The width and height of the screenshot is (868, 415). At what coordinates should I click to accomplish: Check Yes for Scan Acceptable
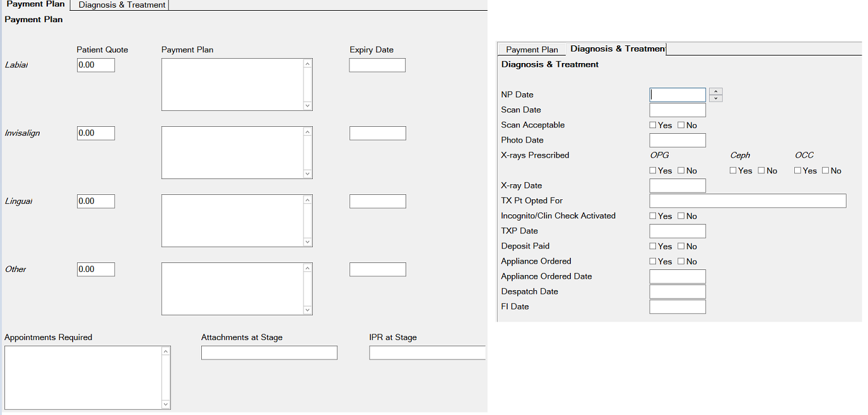(654, 125)
